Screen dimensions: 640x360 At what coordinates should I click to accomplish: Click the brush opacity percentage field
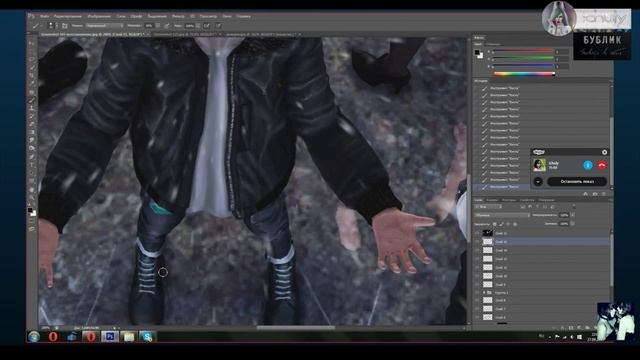pos(149,26)
